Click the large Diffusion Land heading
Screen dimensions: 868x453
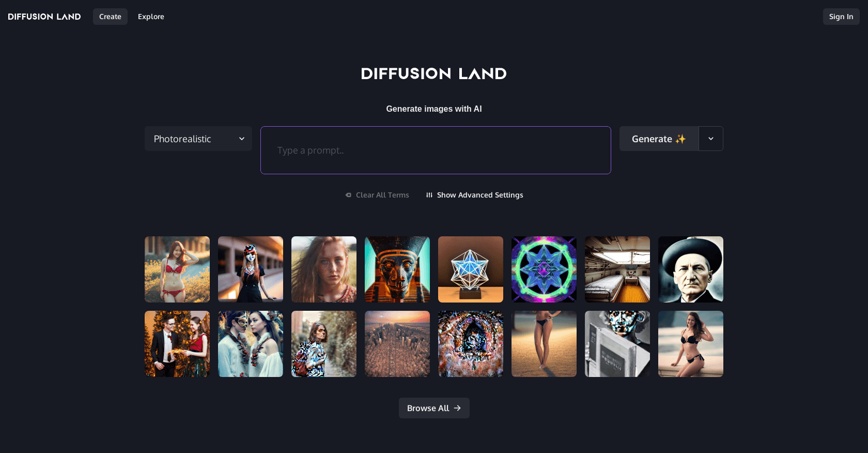coord(434,73)
